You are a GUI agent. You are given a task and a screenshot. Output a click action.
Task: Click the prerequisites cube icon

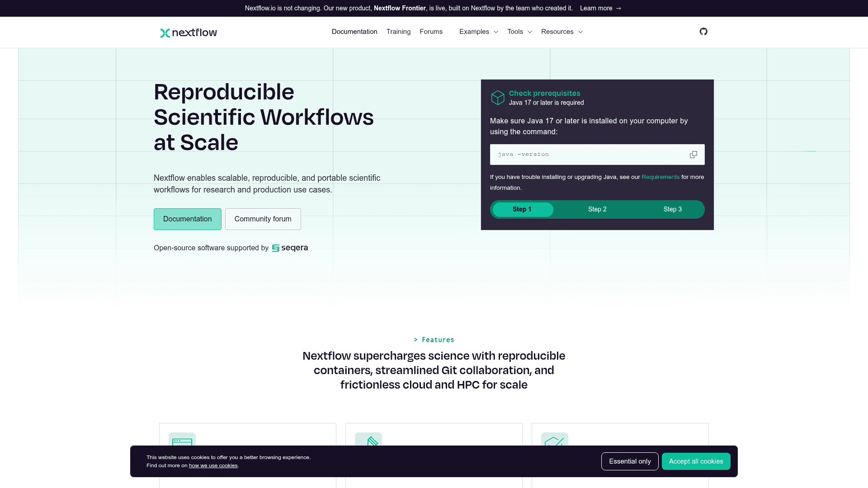[x=498, y=98]
